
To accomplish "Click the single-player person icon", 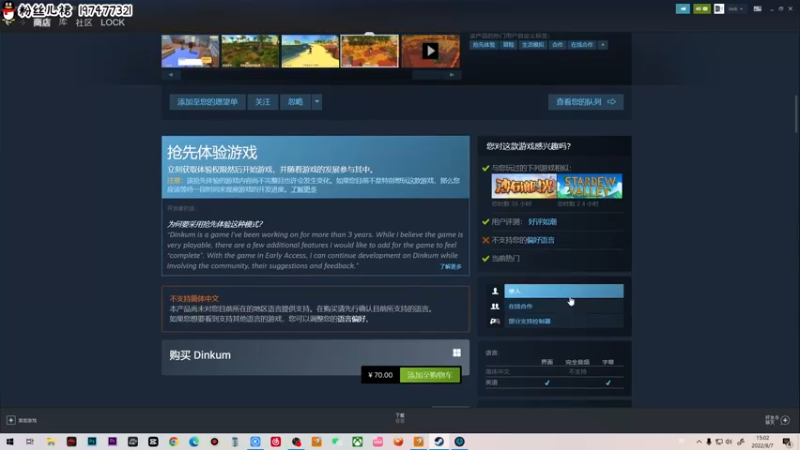I will [494, 291].
